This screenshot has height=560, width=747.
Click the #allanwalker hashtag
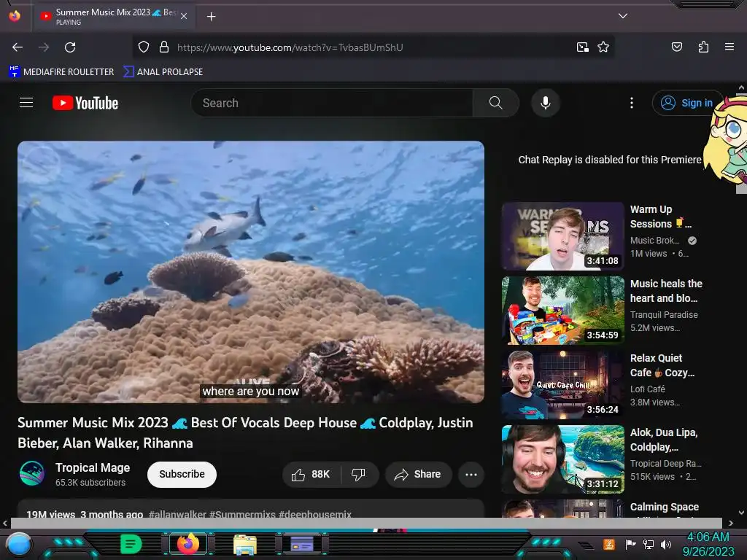[177, 514]
